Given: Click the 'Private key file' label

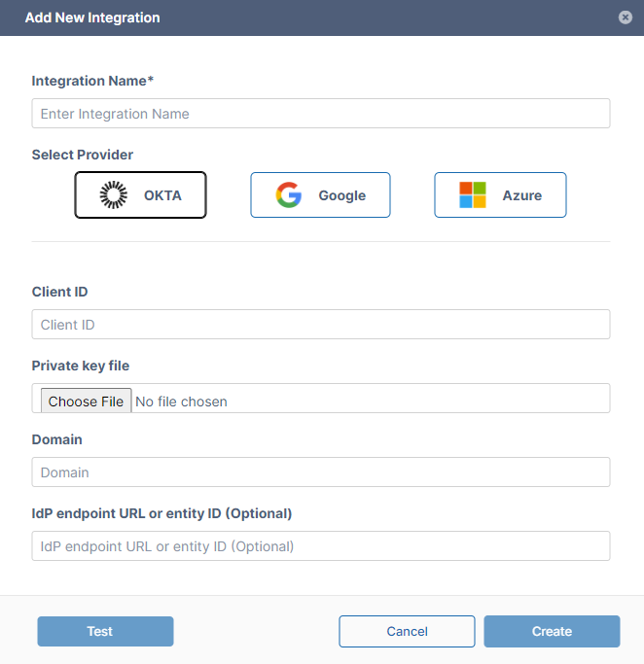Looking at the screenshot, I should point(81,366).
